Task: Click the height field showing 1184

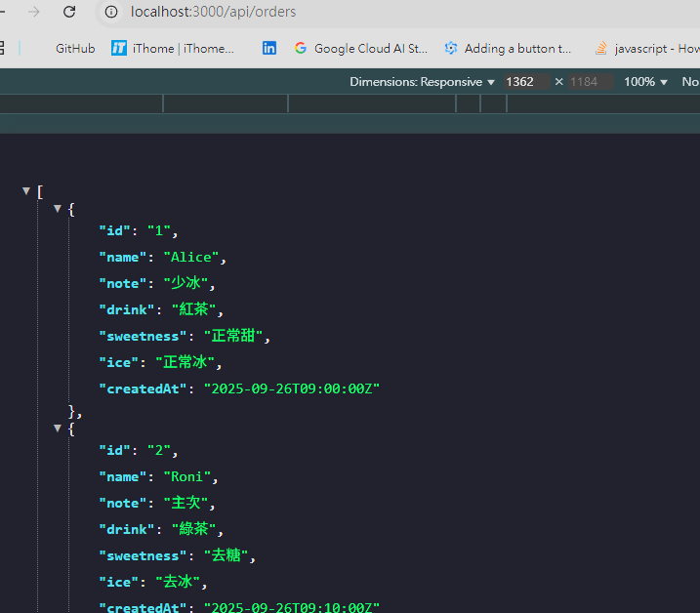Action: coord(591,82)
